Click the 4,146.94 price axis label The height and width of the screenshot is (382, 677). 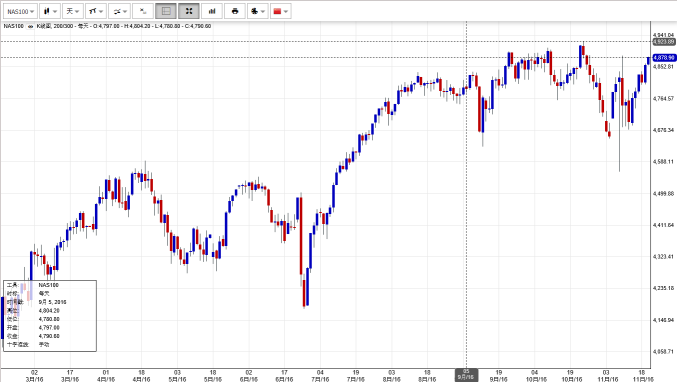[x=663, y=320]
